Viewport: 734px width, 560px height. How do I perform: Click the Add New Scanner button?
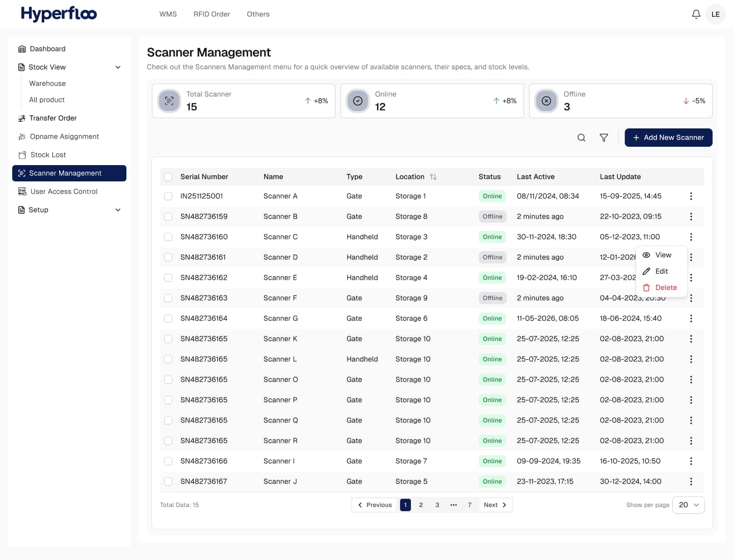pos(668,138)
